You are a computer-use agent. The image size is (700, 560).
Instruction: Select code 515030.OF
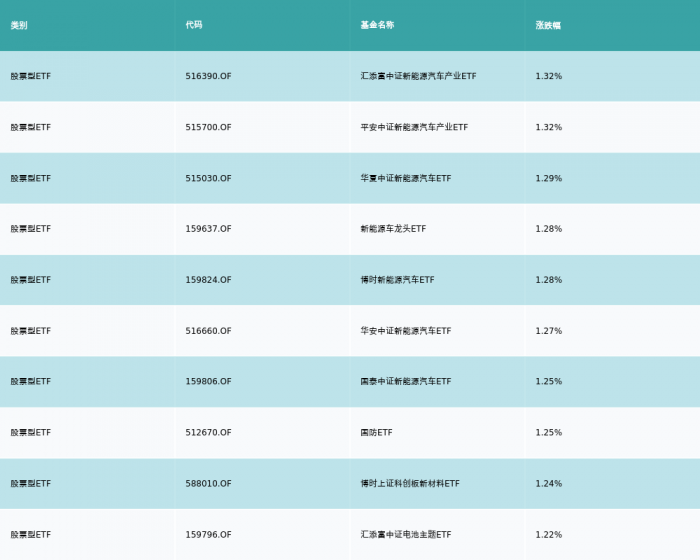click(208, 178)
